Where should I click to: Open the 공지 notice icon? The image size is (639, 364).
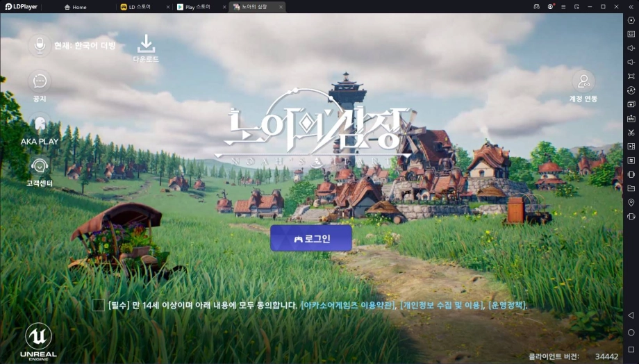(x=40, y=81)
